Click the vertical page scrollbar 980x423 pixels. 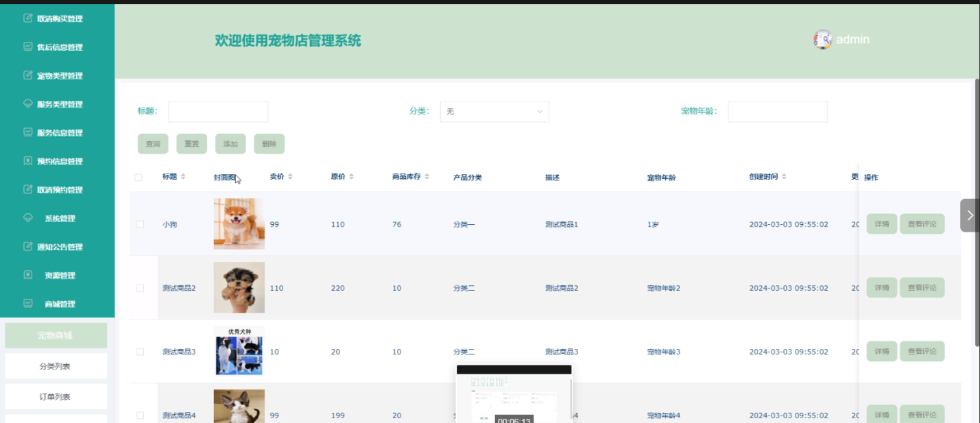pyautogui.click(x=977, y=213)
